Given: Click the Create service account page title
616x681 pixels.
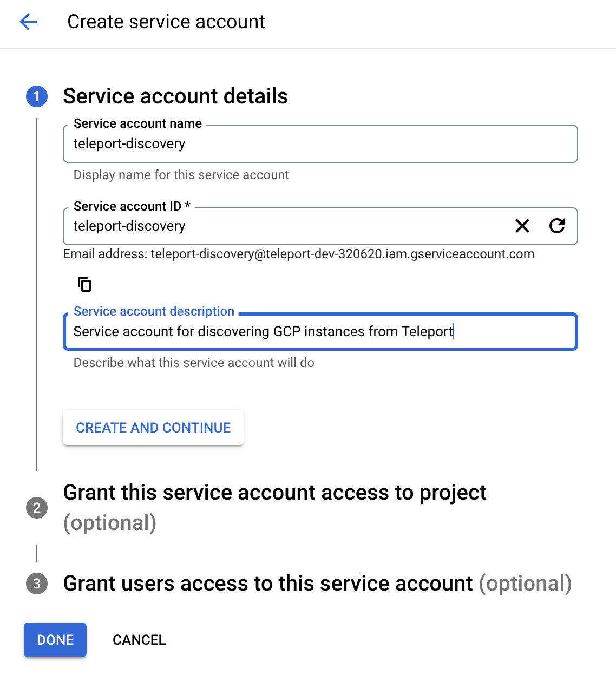Looking at the screenshot, I should coord(166,22).
